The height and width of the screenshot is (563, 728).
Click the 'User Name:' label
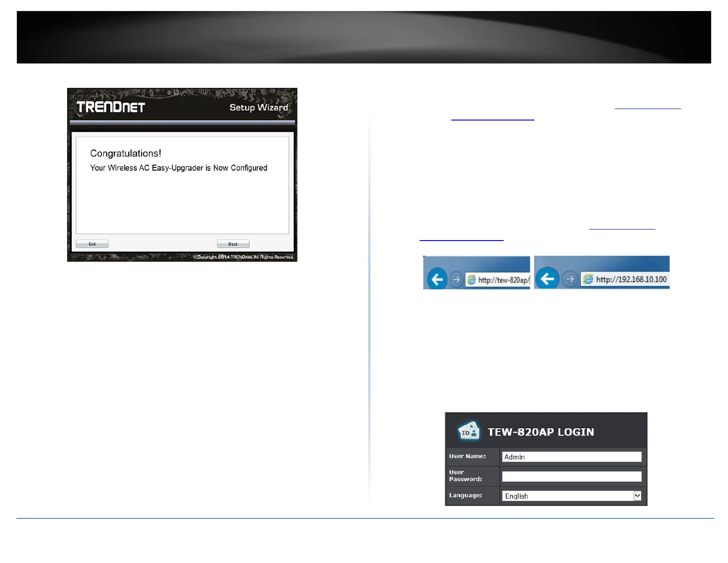click(467, 456)
